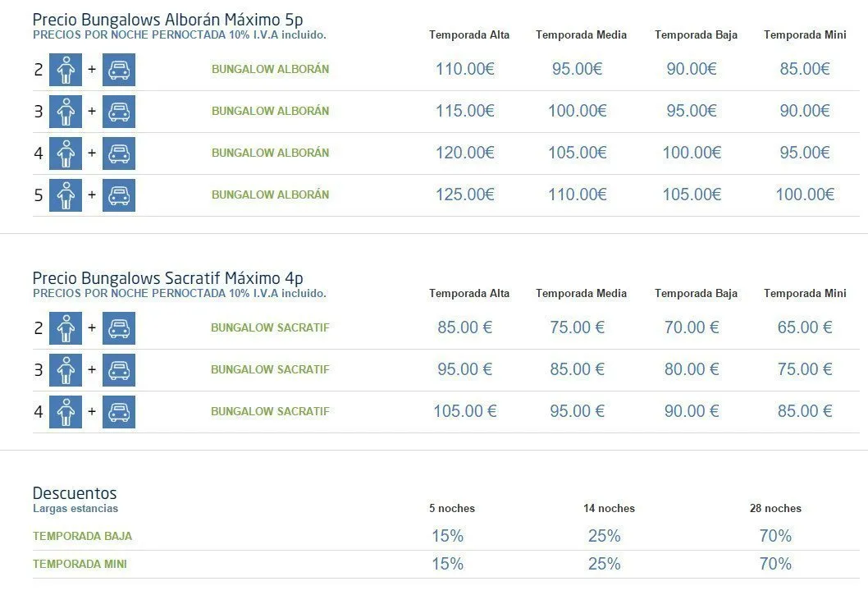
Task: Select the person icon in the 5-person Alborán row
Action: tap(66, 195)
